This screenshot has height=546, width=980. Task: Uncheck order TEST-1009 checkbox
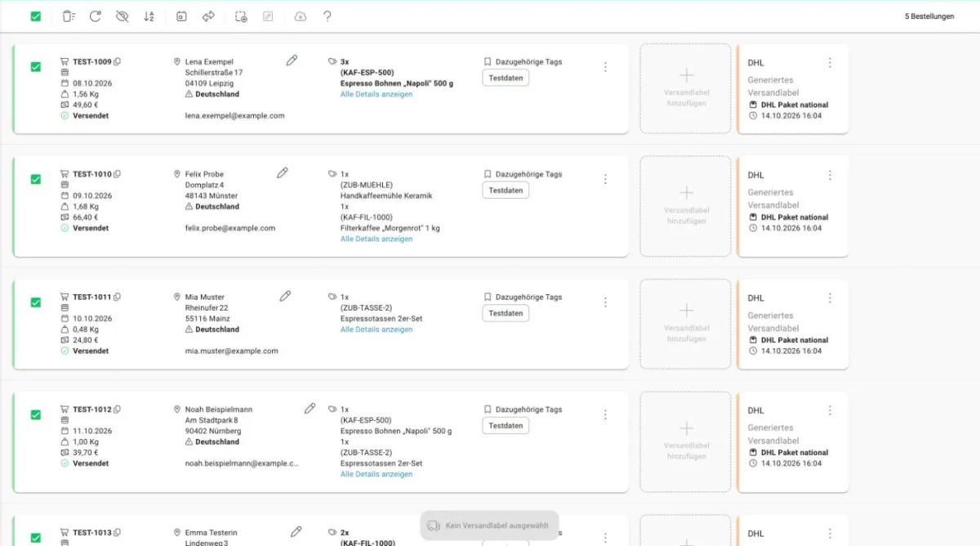[x=36, y=67]
